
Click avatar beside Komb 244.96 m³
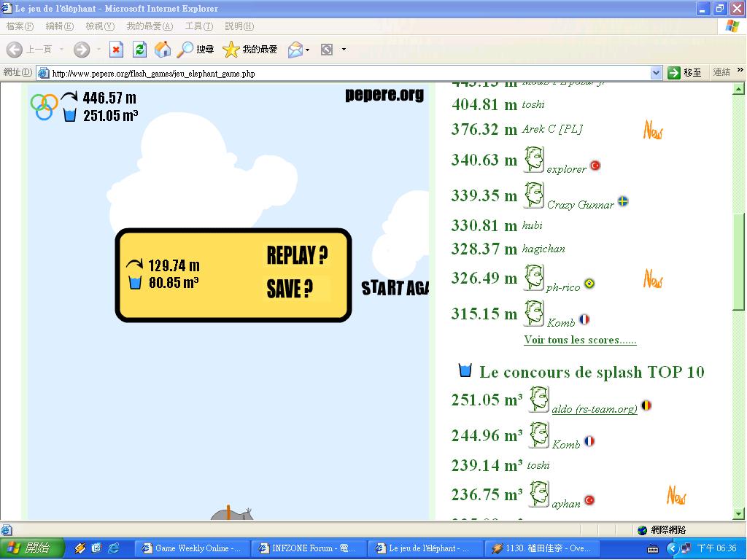click(539, 435)
